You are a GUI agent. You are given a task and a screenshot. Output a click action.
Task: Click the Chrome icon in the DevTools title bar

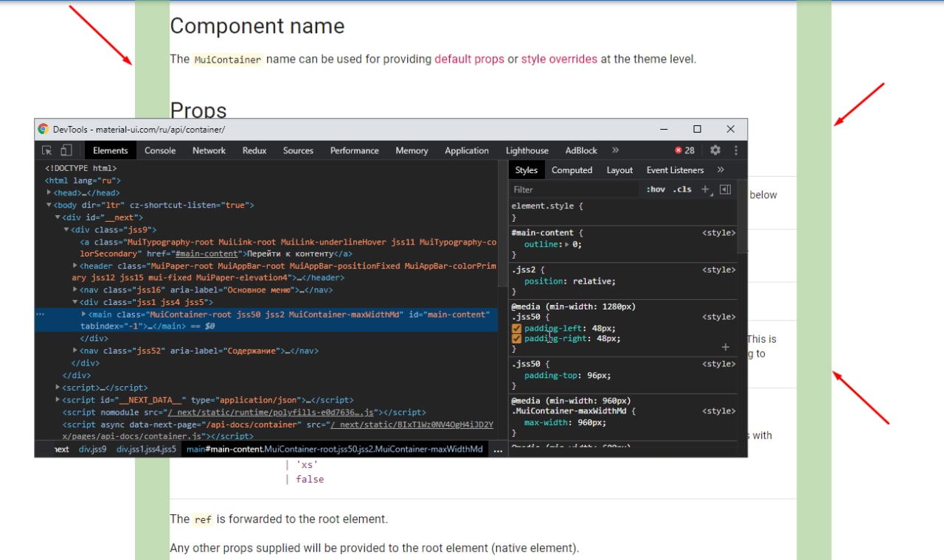coord(44,129)
